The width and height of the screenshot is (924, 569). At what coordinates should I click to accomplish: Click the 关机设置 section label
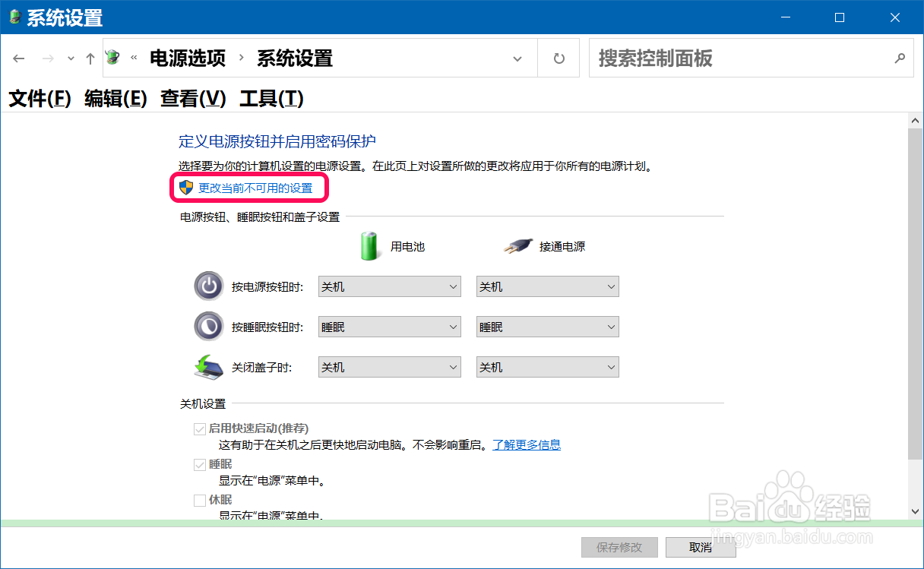(x=203, y=404)
